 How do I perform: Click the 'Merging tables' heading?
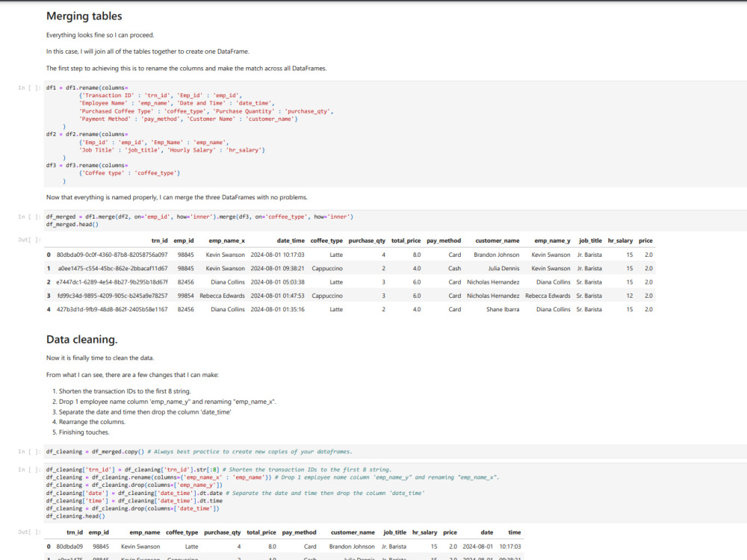(84, 16)
